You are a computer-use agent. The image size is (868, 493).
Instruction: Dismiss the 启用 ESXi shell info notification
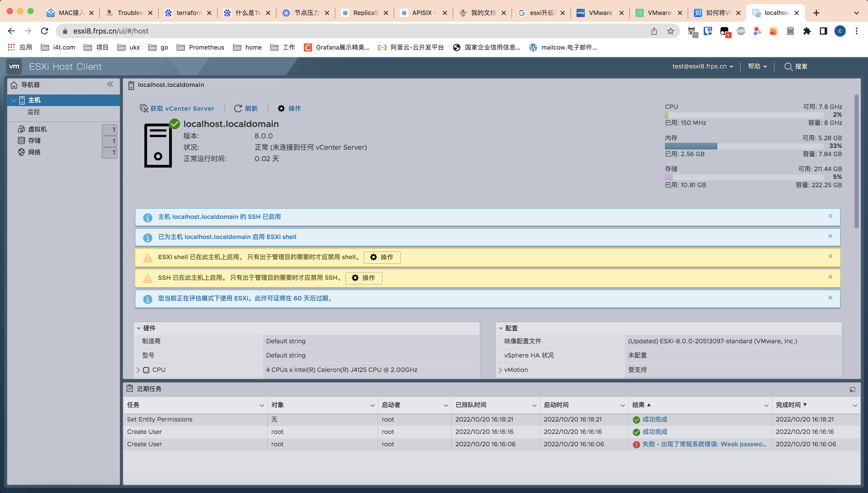(830, 236)
